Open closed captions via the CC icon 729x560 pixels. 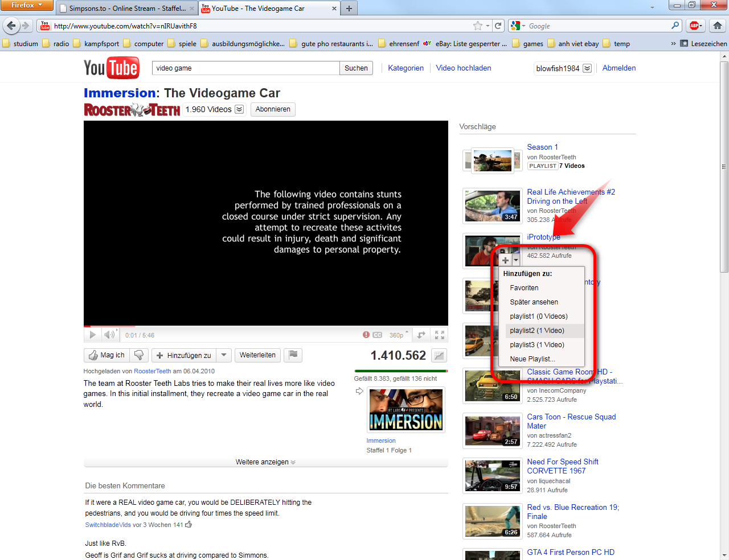pos(377,335)
